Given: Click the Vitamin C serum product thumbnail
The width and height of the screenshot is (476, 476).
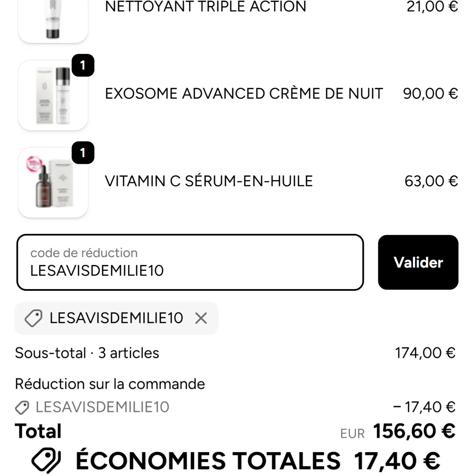Looking at the screenshot, I should [54, 182].
